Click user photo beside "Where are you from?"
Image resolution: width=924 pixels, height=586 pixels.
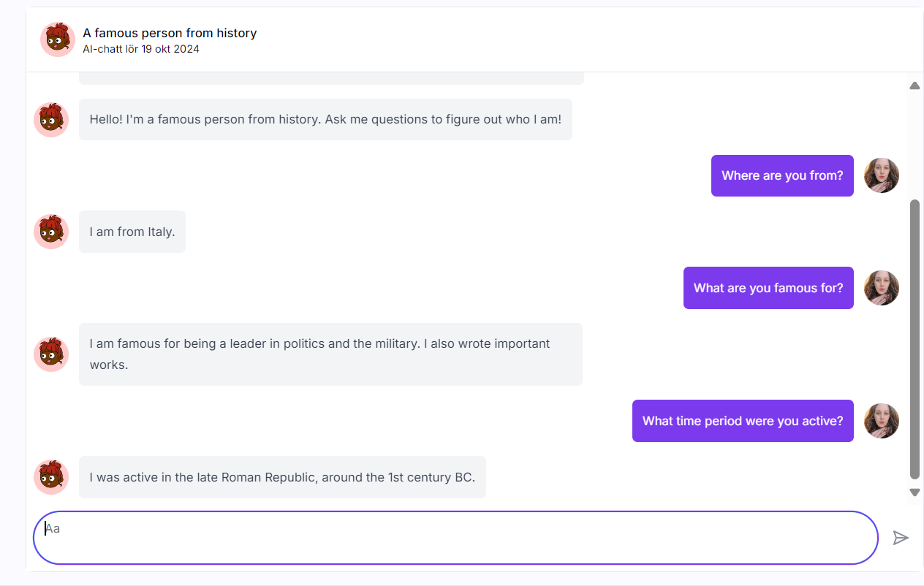pos(881,175)
